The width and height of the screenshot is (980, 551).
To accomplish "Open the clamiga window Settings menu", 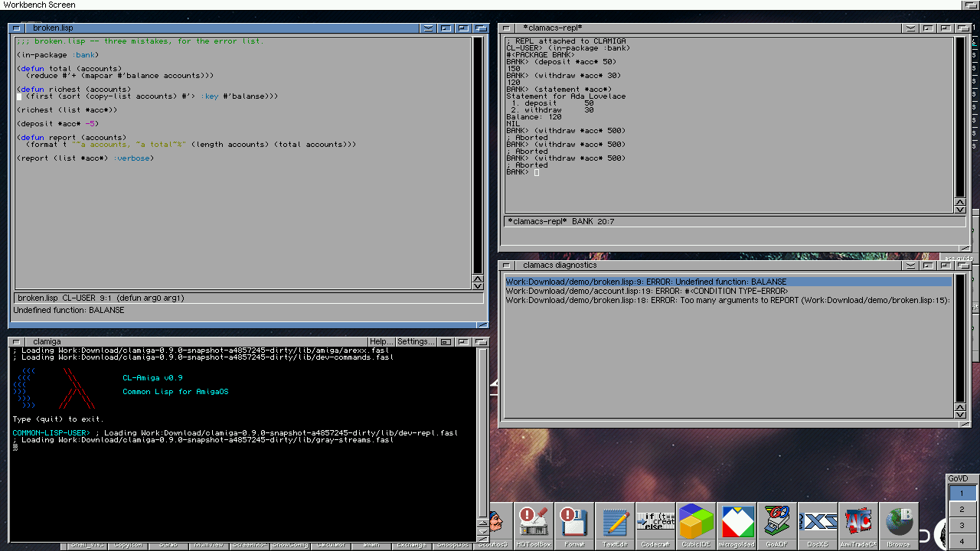I will pos(416,341).
